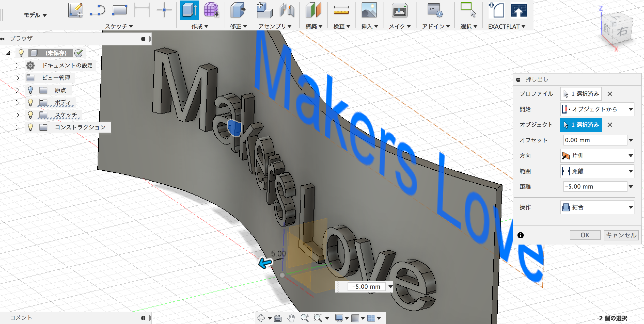Screen dimensions: 644x324
Task: Select the Press Pull modify icon
Action: 238,10
